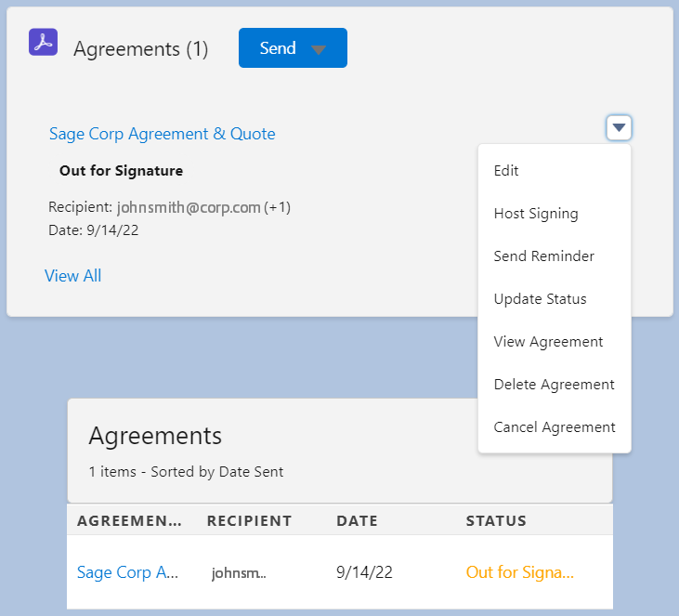This screenshot has width=679, height=616.
Task: Click the johnsm... recipient cell
Action: 239,573
